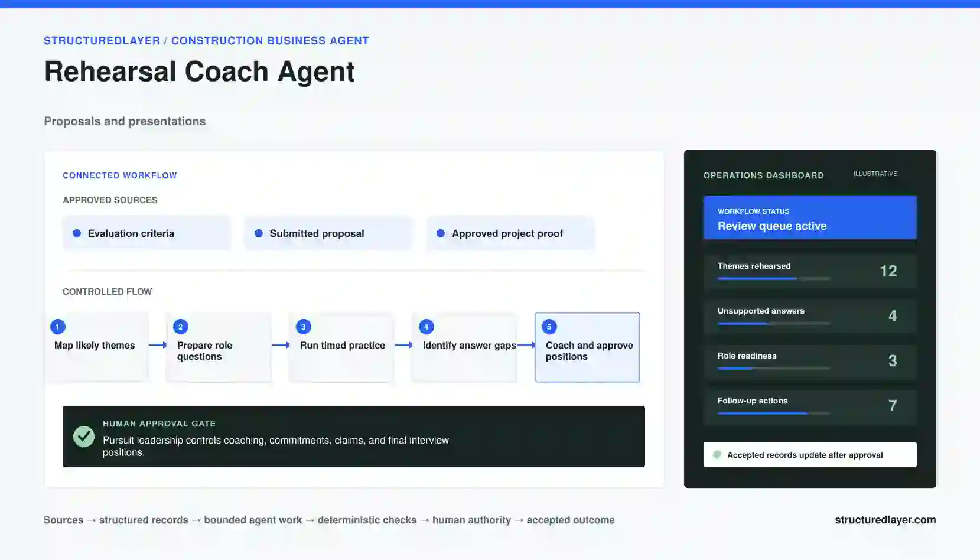This screenshot has width=980, height=560.
Task: Click the STRUCTUREDLAYER breadcrumb
Action: coord(102,41)
